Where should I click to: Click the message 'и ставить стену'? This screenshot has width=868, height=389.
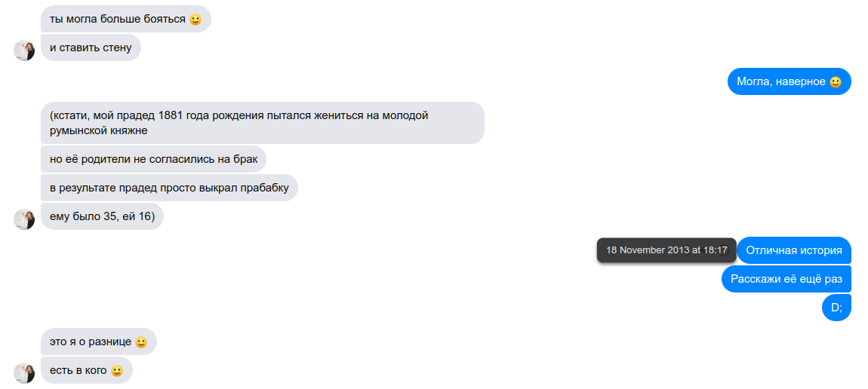click(x=91, y=47)
